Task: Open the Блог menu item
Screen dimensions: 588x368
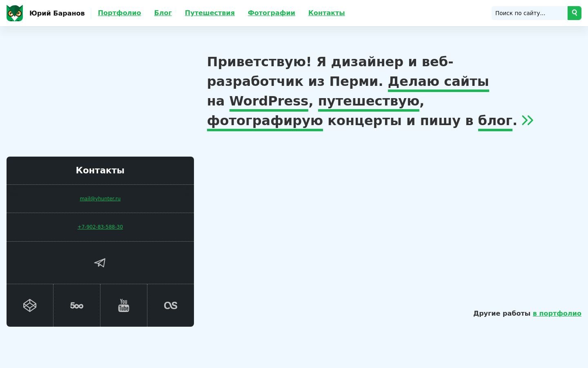Action: (x=163, y=13)
